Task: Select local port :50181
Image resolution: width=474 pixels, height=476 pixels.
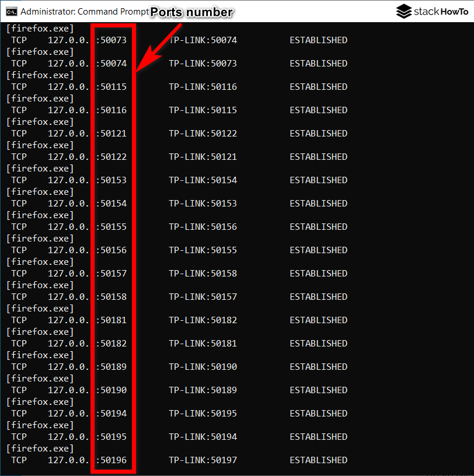Action: coord(111,320)
